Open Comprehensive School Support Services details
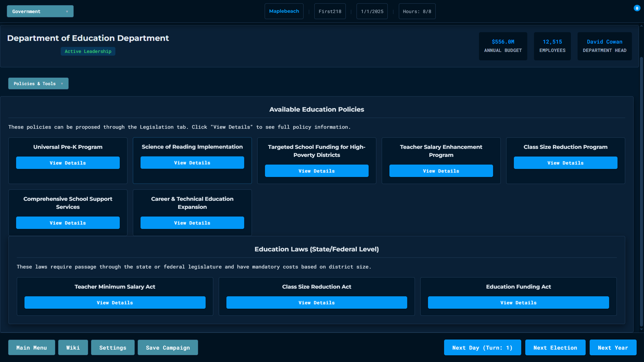The width and height of the screenshot is (644, 362). tap(68, 223)
